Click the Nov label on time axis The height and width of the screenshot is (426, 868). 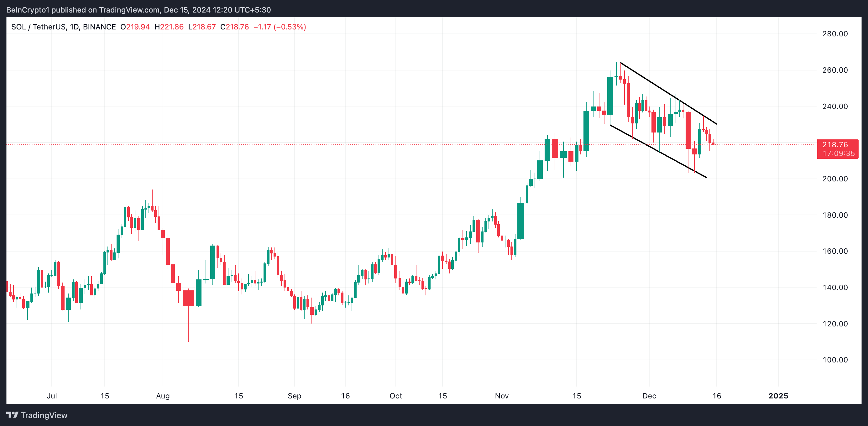501,396
